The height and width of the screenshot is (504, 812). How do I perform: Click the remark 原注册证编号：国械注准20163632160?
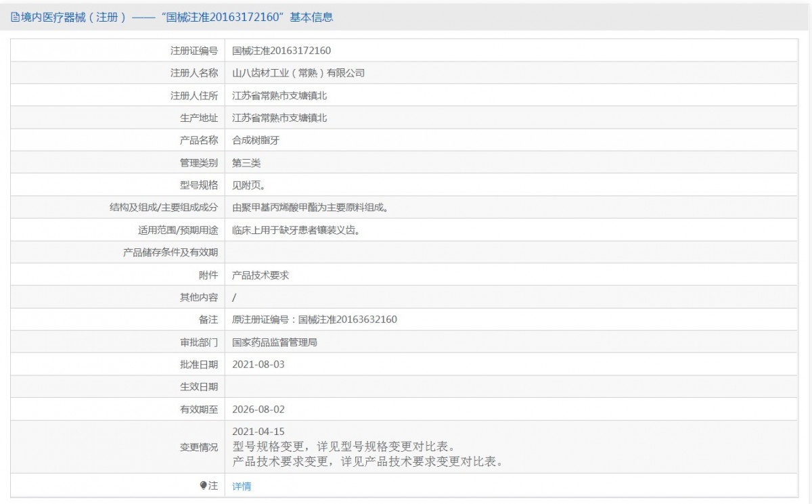315,319
